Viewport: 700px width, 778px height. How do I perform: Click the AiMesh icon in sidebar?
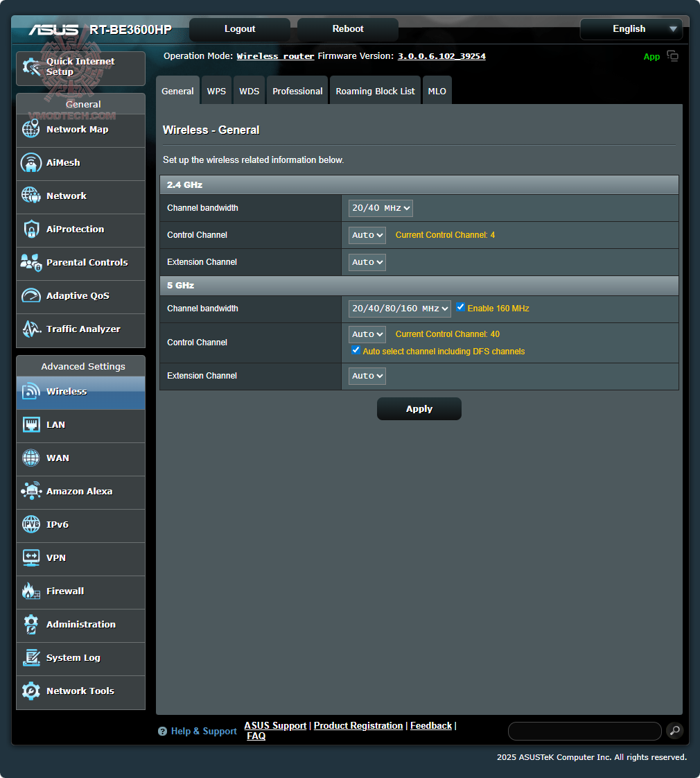click(30, 162)
